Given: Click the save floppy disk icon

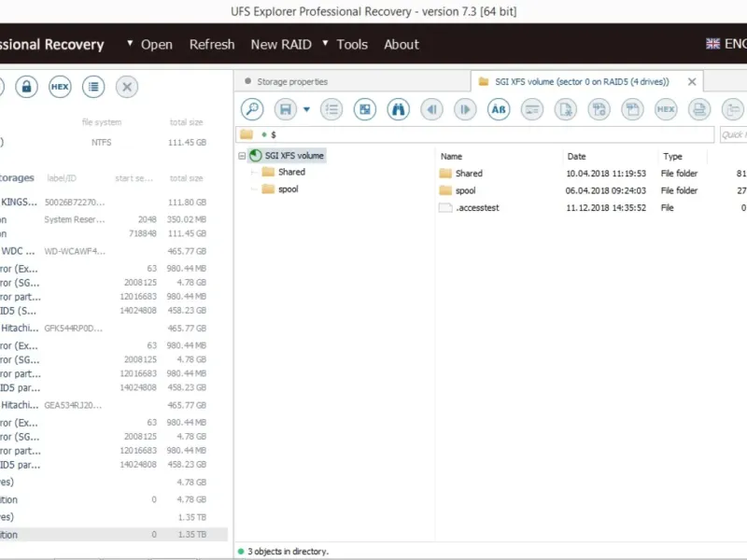Looking at the screenshot, I should [x=286, y=109].
